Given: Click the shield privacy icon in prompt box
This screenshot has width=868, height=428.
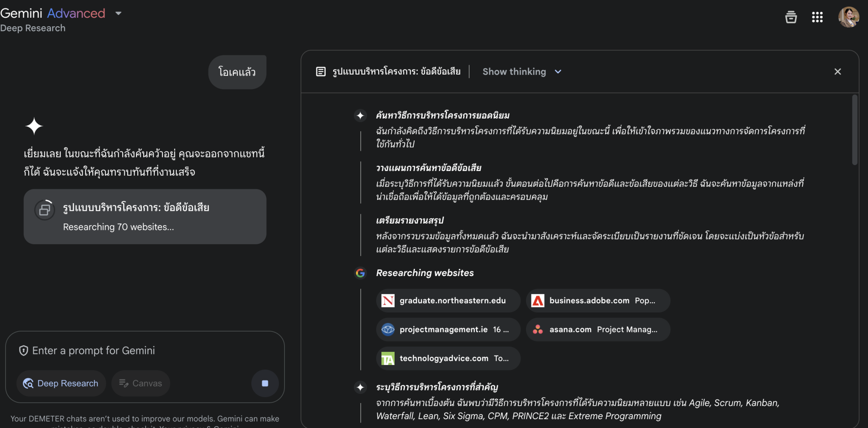Looking at the screenshot, I should click(24, 351).
